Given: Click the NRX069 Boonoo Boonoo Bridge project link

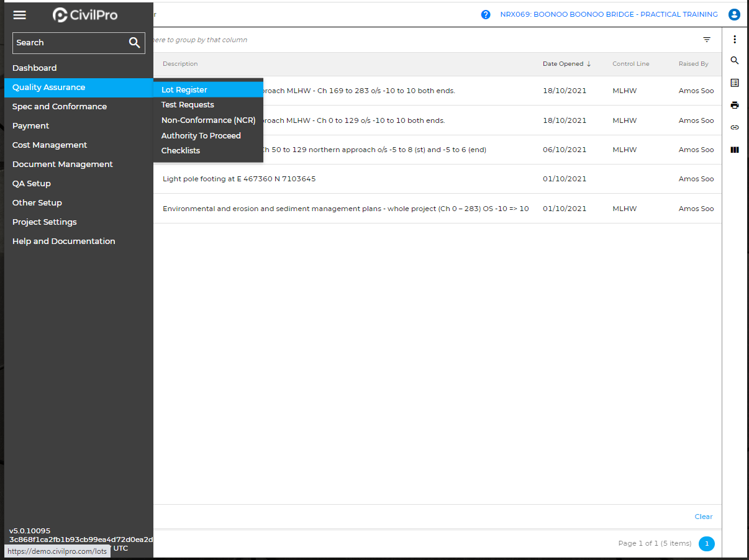Looking at the screenshot, I should [x=609, y=14].
